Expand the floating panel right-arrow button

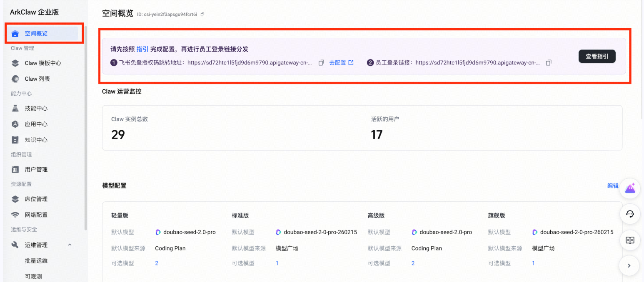pos(630,266)
